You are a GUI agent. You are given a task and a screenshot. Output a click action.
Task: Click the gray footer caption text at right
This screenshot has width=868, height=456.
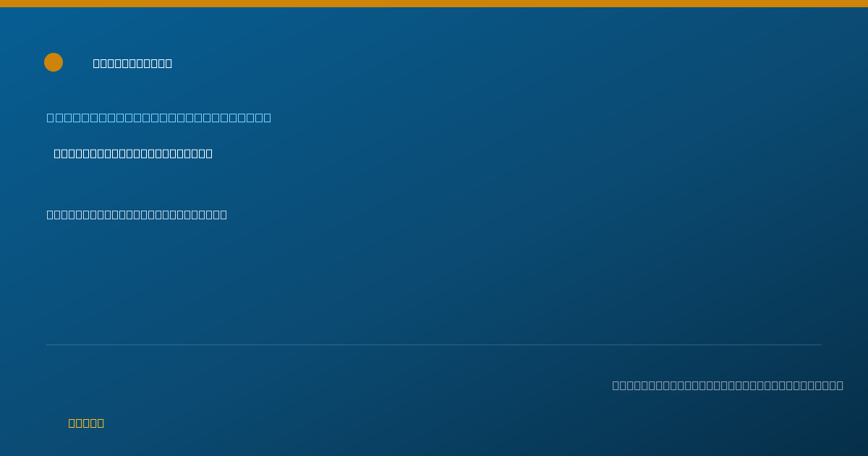click(728, 385)
